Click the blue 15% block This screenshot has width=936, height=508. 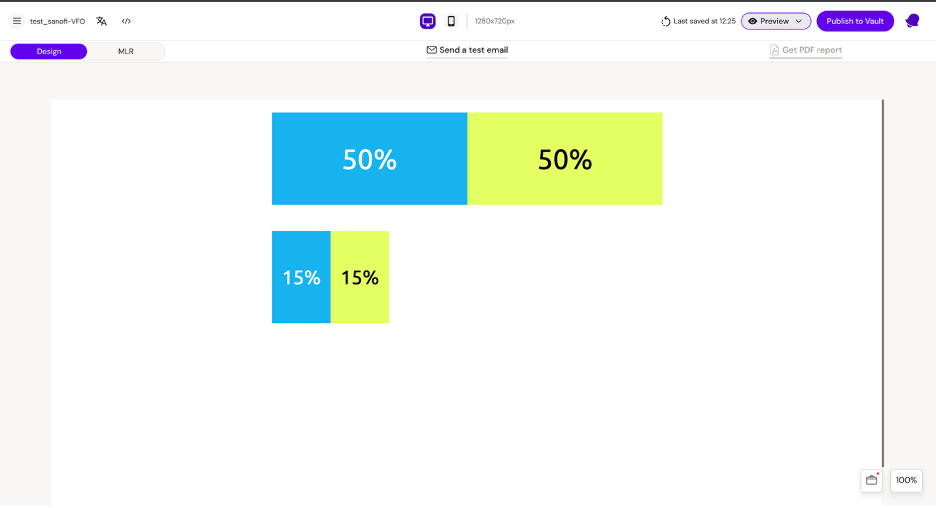301,277
